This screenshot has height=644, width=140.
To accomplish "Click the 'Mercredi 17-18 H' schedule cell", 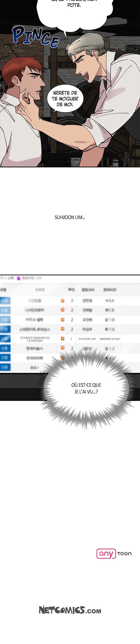I will 109,339.
